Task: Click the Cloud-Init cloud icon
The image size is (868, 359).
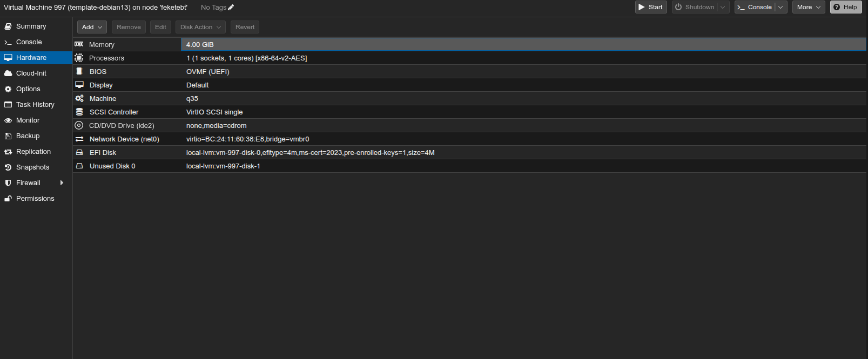Action: pos(8,73)
